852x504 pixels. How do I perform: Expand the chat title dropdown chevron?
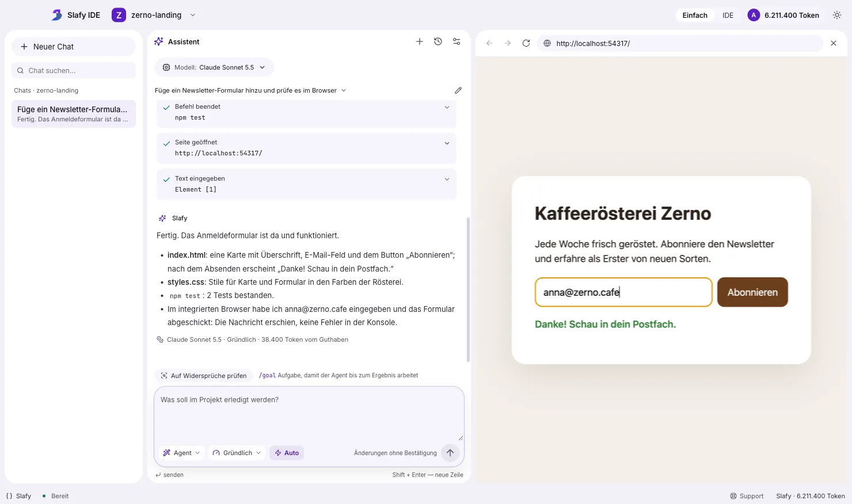click(x=344, y=90)
